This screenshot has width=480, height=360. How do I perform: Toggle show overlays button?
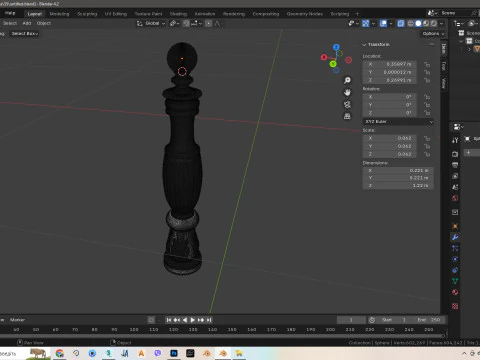(x=383, y=23)
